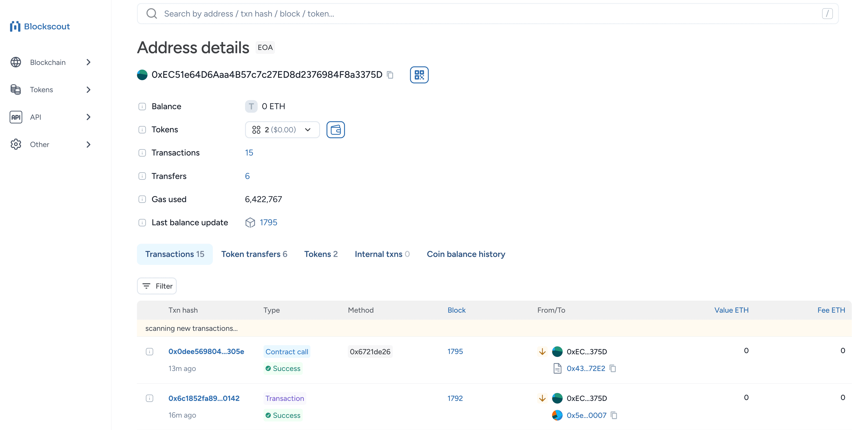Open address link 0x43...72E2
868x430 pixels.
click(586, 368)
